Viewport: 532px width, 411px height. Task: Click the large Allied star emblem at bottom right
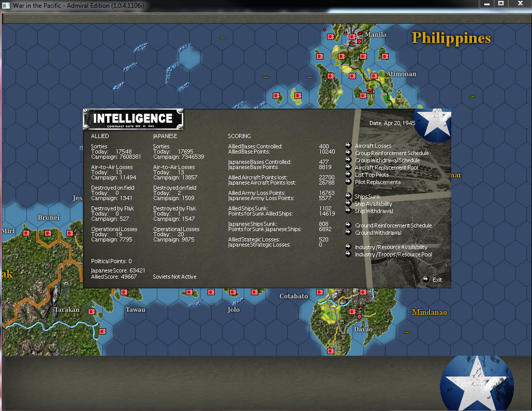coord(477,383)
